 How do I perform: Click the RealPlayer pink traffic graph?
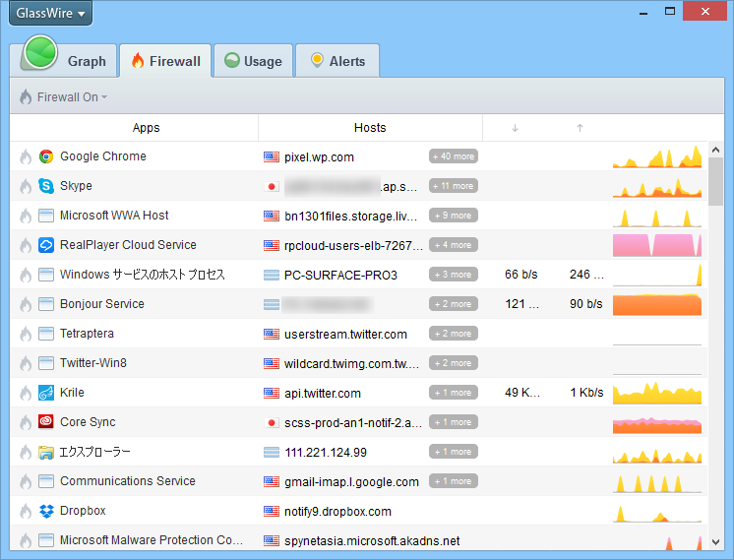tap(657, 245)
